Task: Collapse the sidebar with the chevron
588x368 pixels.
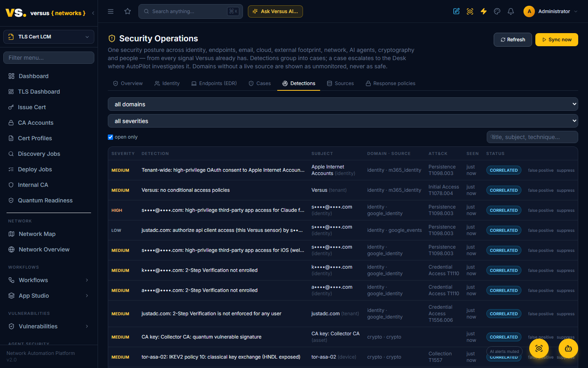Action: coord(93,13)
